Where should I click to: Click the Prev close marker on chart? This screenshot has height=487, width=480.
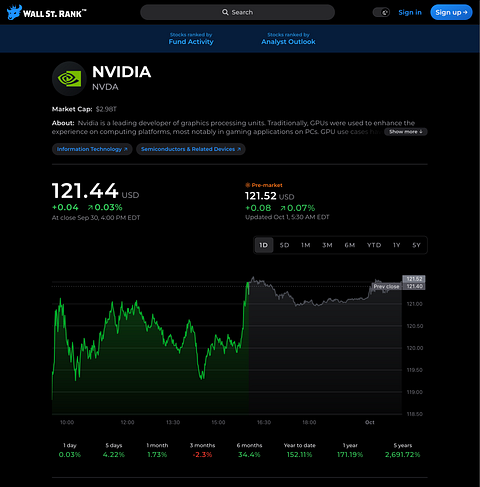coord(386,286)
